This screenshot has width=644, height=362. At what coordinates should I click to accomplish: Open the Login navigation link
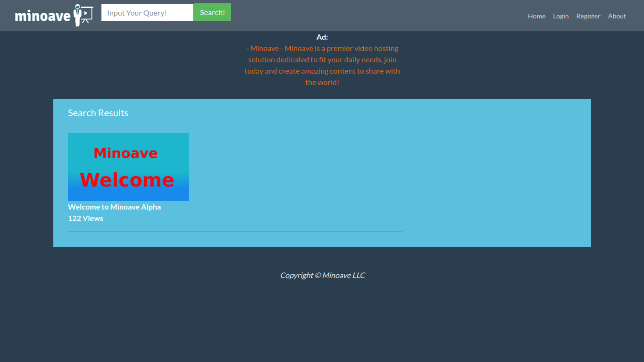point(560,16)
